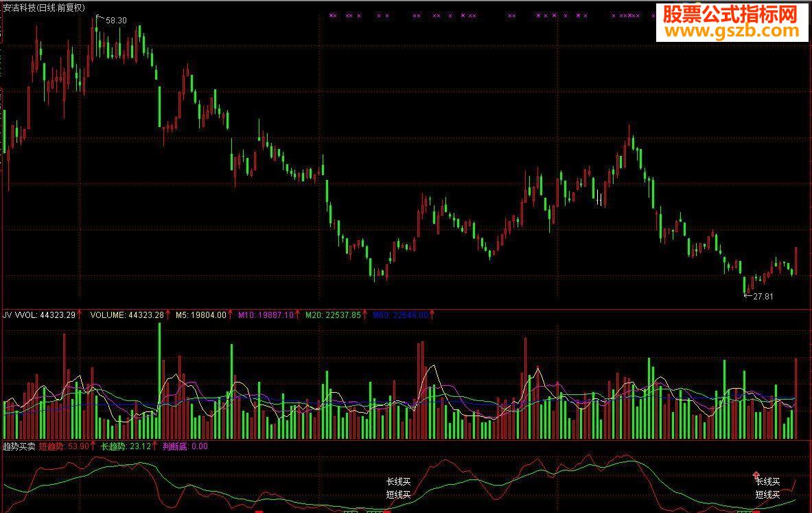This screenshot has height=513, width=812.
Task: Click the red 短趋势: 53.90 value
Action: tap(63, 446)
